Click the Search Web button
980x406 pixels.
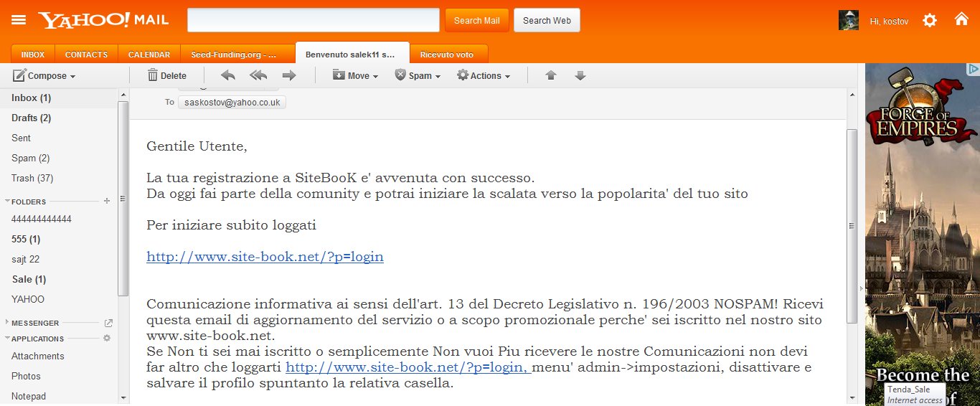click(547, 20)
